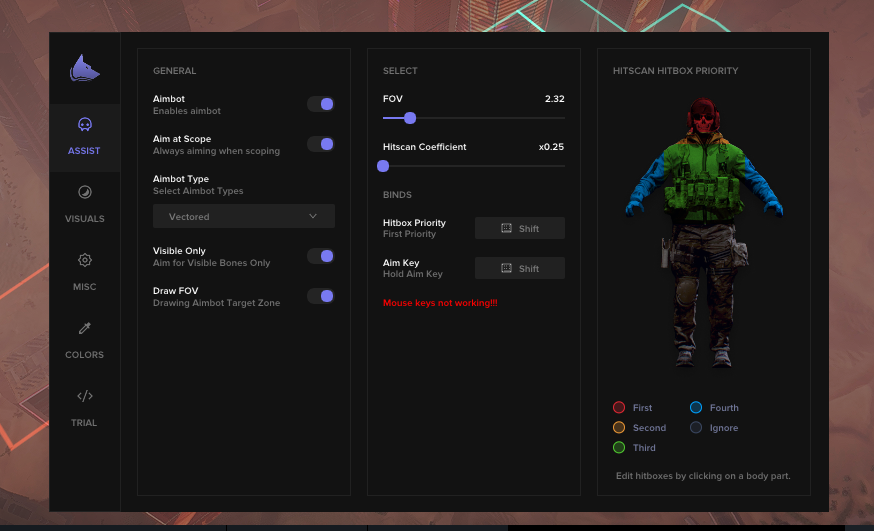Click the Hitscan Coefficient slider handle
This screenshot has width=874, height=531.
(383, 166)
